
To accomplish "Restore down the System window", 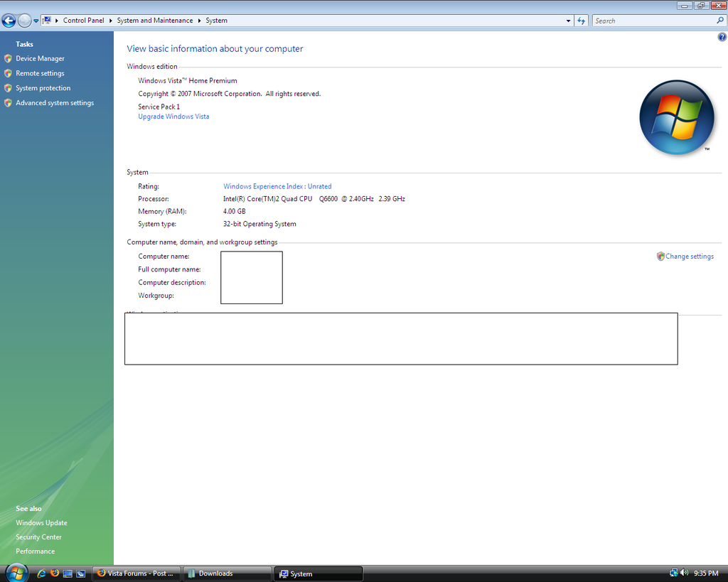I will point(700,6).
